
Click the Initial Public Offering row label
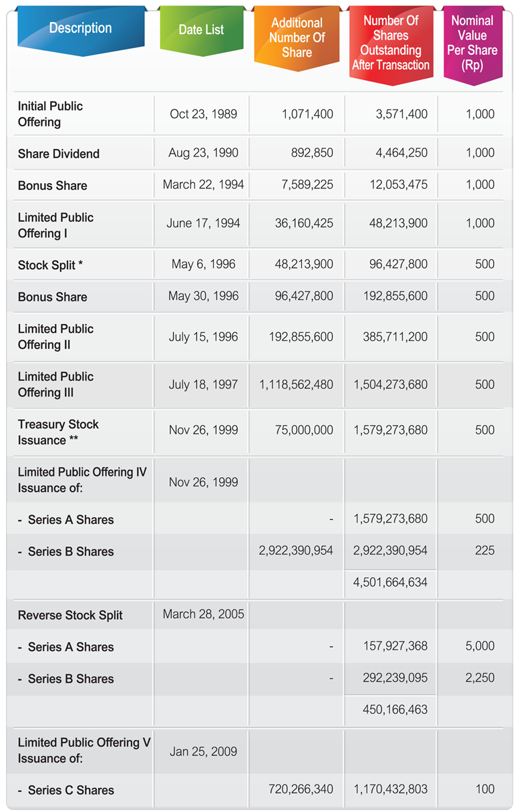click(50, 114)
